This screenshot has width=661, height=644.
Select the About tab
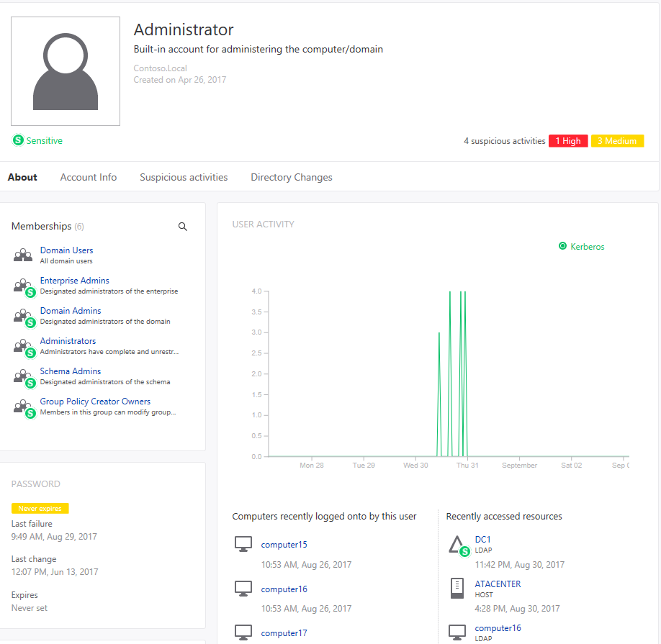[x=22, y=177]
